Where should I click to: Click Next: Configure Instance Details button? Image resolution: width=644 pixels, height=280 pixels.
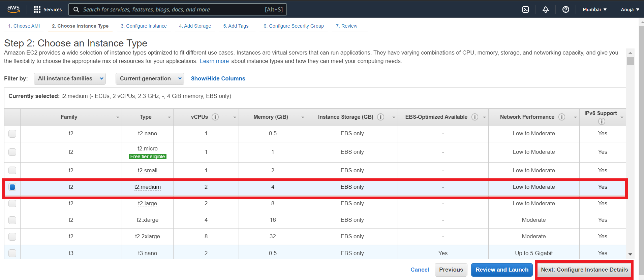584,270
